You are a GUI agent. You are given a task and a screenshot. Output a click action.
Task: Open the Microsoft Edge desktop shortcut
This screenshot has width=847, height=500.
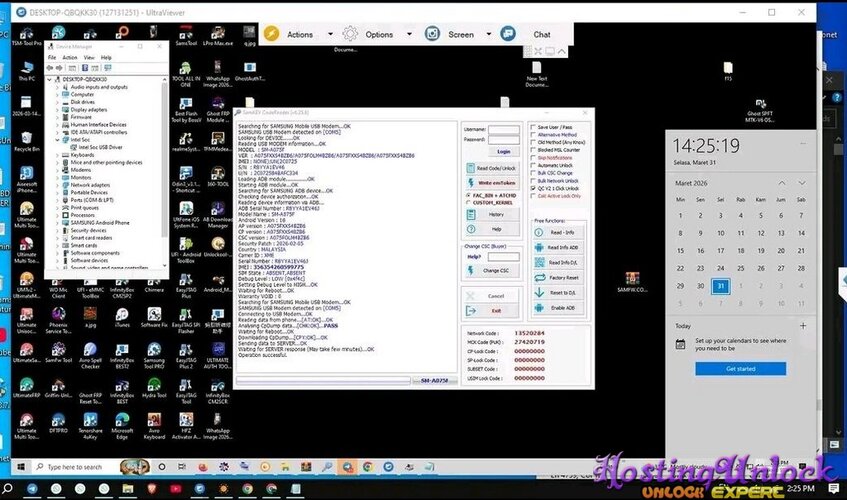pyautogui.click(x=122, y=426)
